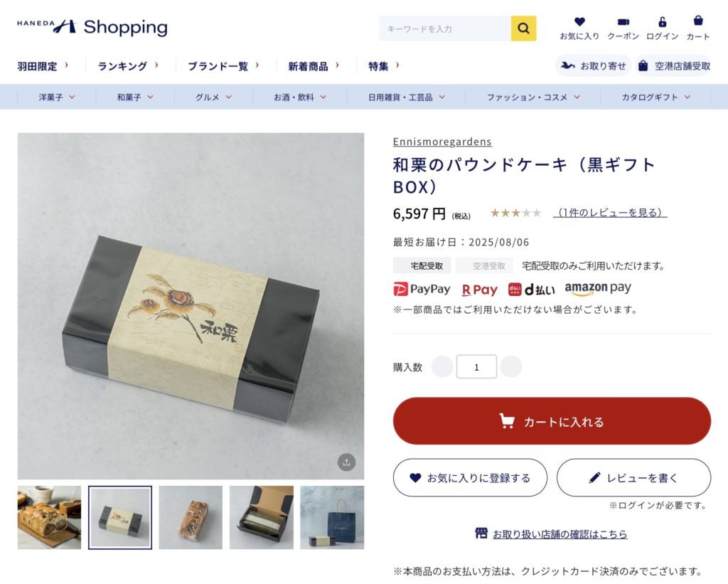Click the star rating display
The image size is (728, 584).
coord(516,213)
